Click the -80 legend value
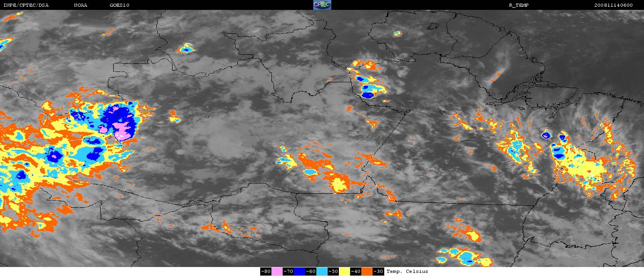644x276 pixels. (266, 272)
